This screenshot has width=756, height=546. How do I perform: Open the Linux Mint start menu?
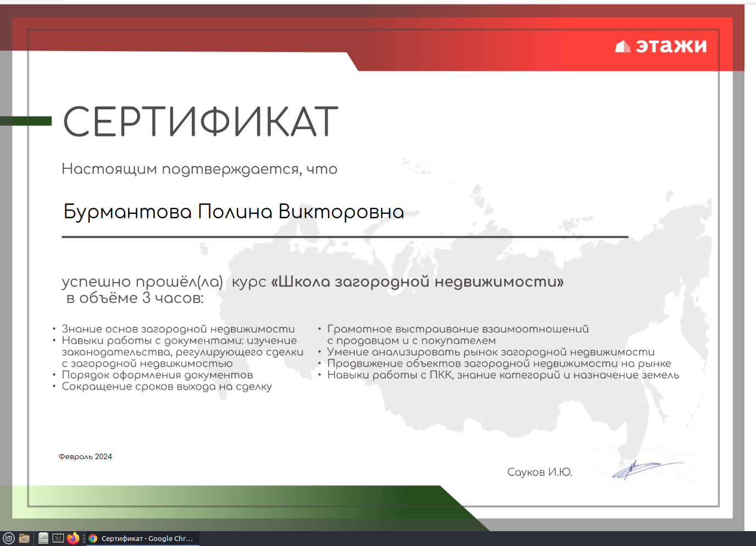[8, 538]
